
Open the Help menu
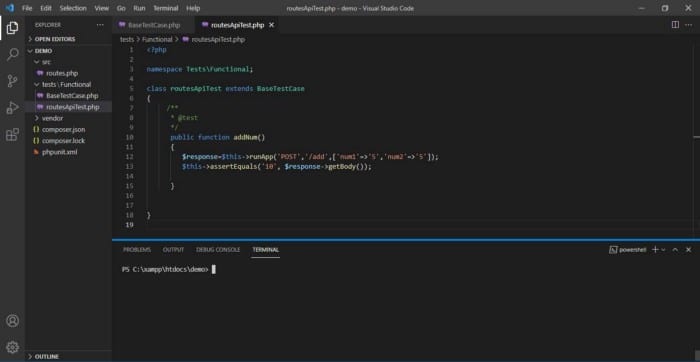[193, 8]
